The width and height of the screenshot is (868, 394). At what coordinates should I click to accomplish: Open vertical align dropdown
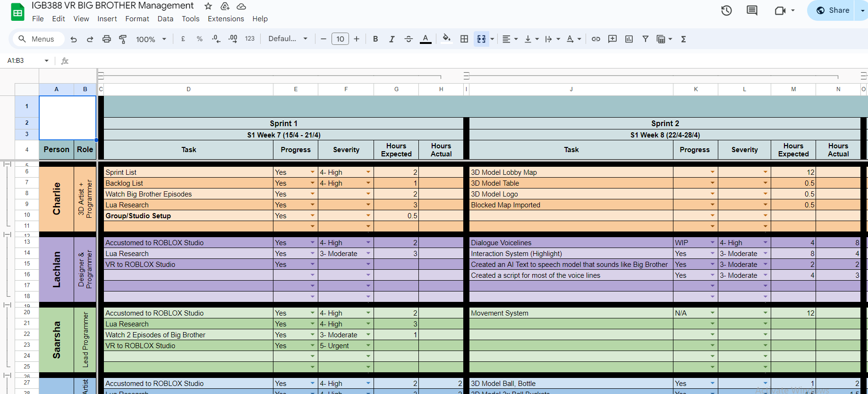(532, 39)
